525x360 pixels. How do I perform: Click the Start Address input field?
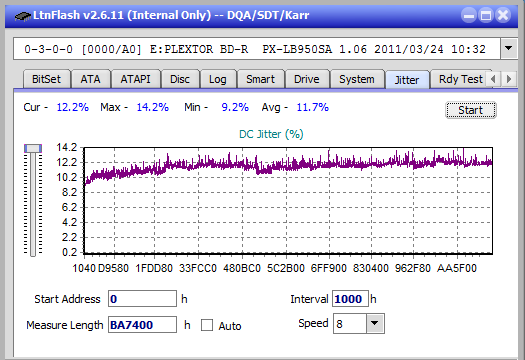pyautogui.click(x=142, y=298)
